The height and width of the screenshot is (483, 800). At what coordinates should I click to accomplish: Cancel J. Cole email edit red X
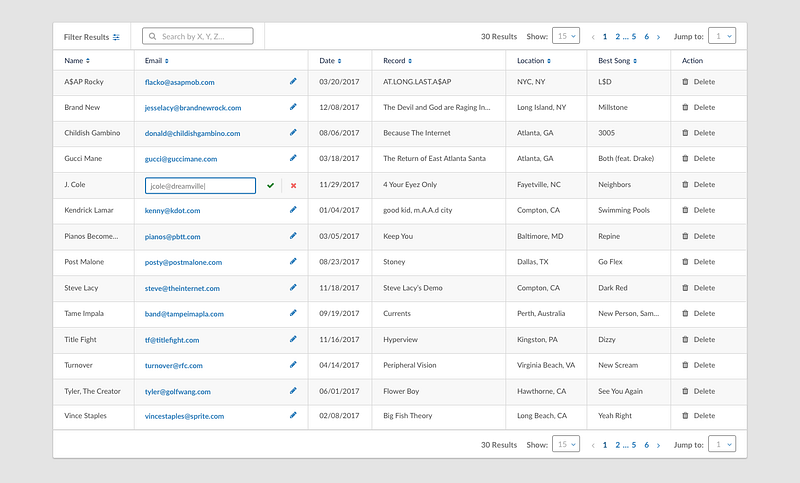click(293, 186)
